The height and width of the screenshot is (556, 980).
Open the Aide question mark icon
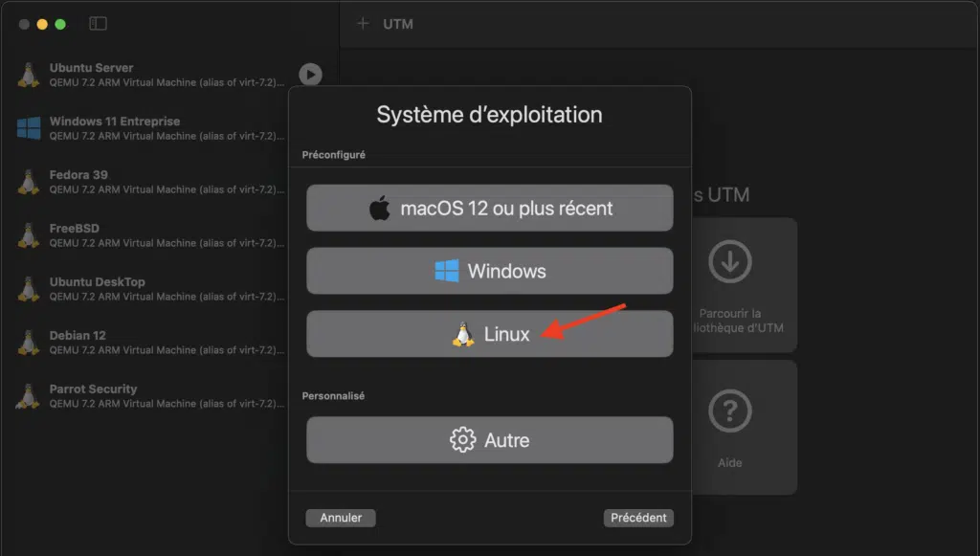coord(729,411)
